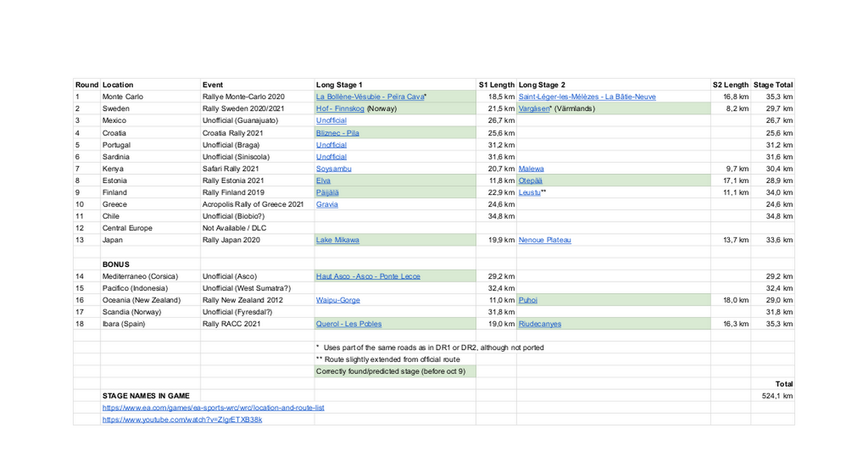Select the Unofficial (Guanajuato) cell
The image size is (868, 456).
[x=258, y=120]
